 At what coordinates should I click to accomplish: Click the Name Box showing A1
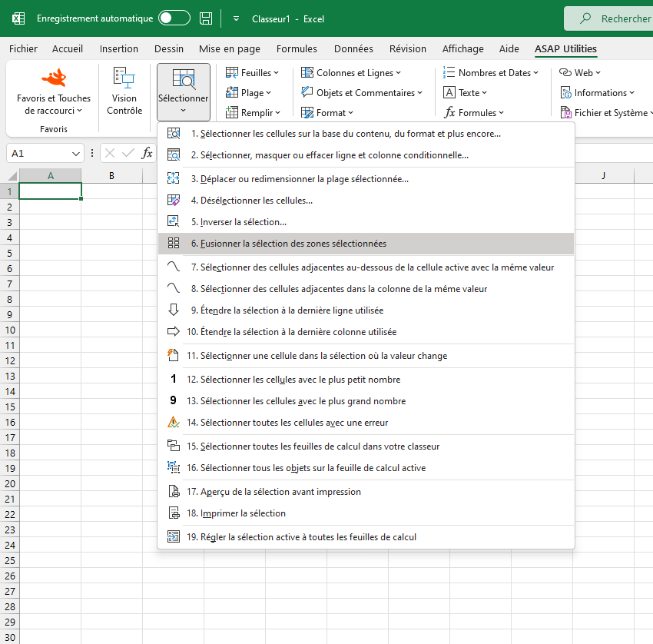(39, 153)
